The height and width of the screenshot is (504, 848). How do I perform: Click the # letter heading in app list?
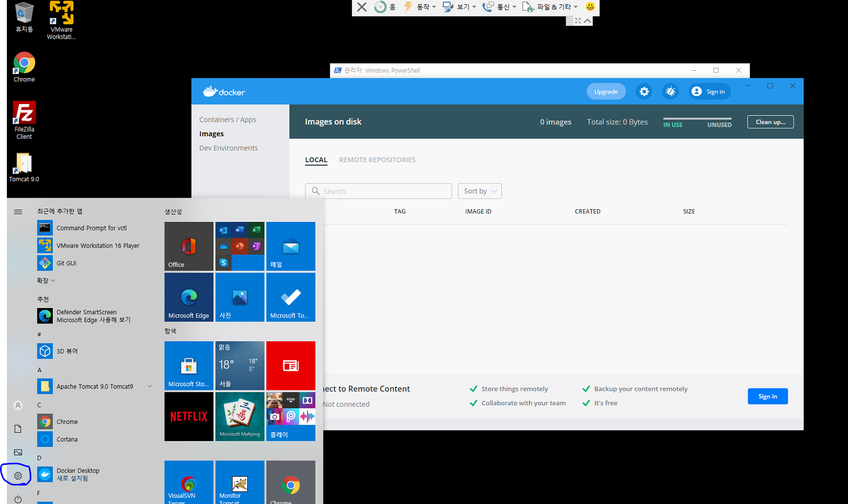[x=39, y=334]
